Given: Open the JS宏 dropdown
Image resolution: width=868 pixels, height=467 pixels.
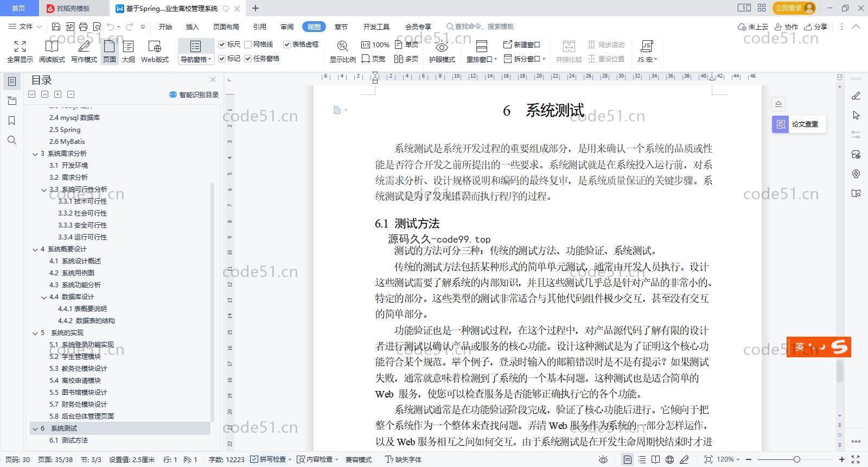Looking at the screenshot, I should click(x=647, y=59).
